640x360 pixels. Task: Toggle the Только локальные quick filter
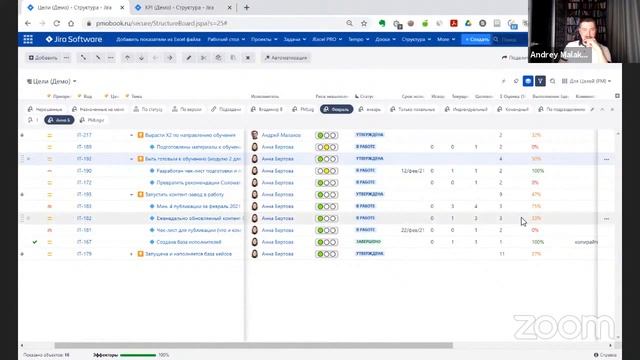(x=413, y=109)
